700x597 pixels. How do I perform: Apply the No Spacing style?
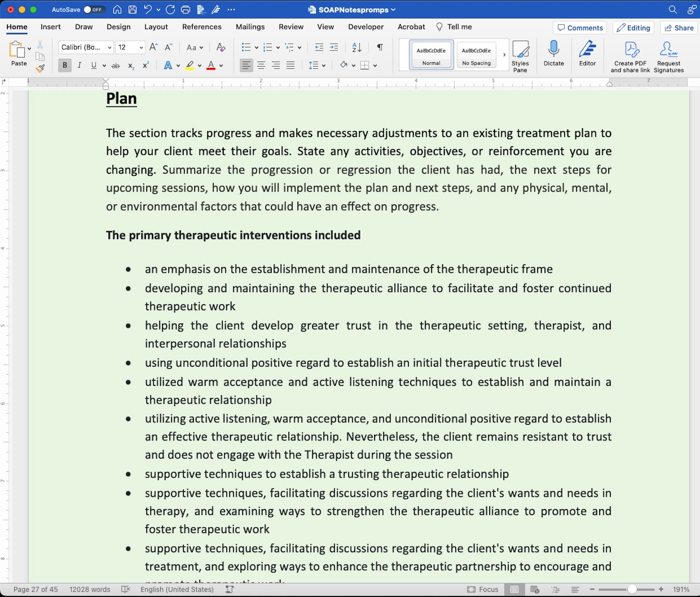click(476, 54)
